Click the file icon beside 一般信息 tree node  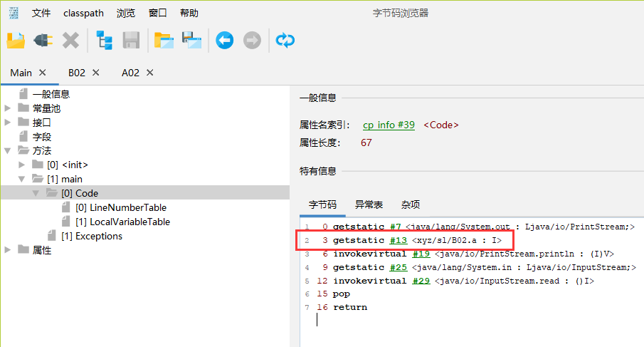click(23, 94)
